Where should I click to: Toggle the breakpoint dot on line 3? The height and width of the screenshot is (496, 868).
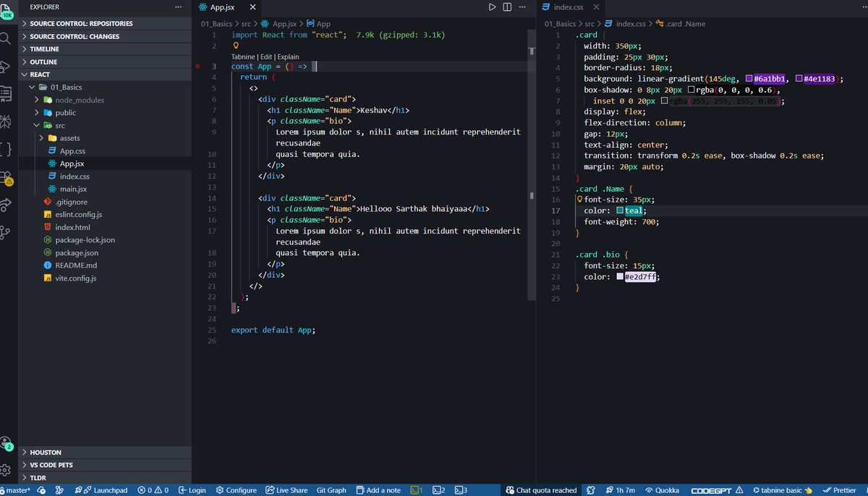pos(198,66)
